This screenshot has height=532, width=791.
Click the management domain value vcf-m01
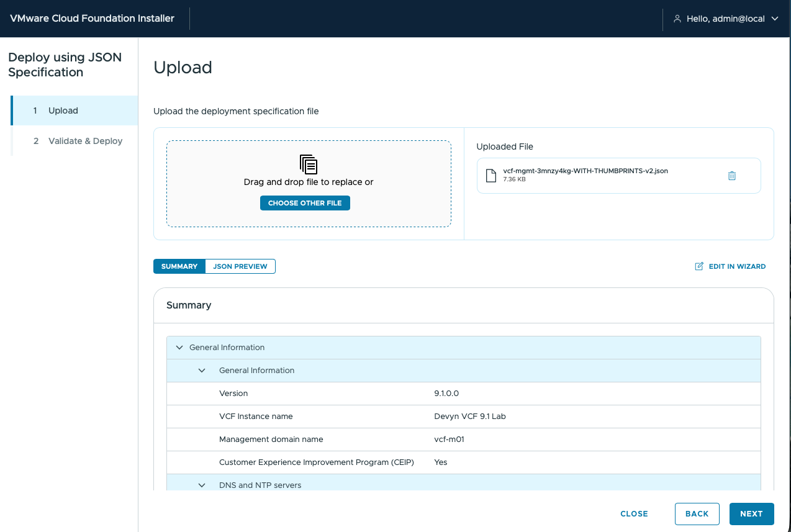(450, 440)
